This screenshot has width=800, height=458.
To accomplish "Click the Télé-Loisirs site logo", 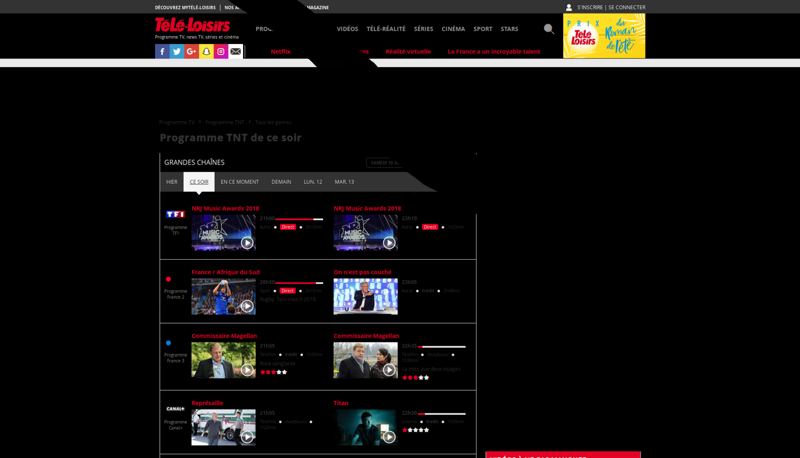I will (192, 25).
